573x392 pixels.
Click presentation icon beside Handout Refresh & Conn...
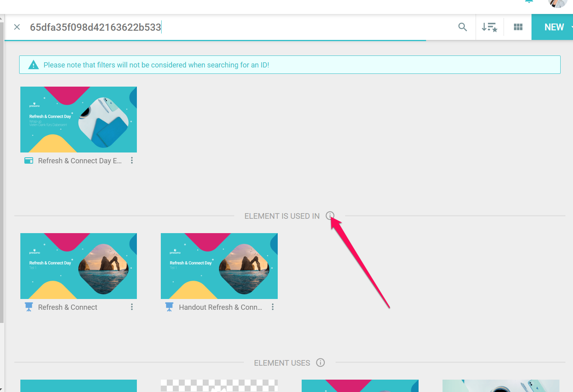click(x=169, y=307)
